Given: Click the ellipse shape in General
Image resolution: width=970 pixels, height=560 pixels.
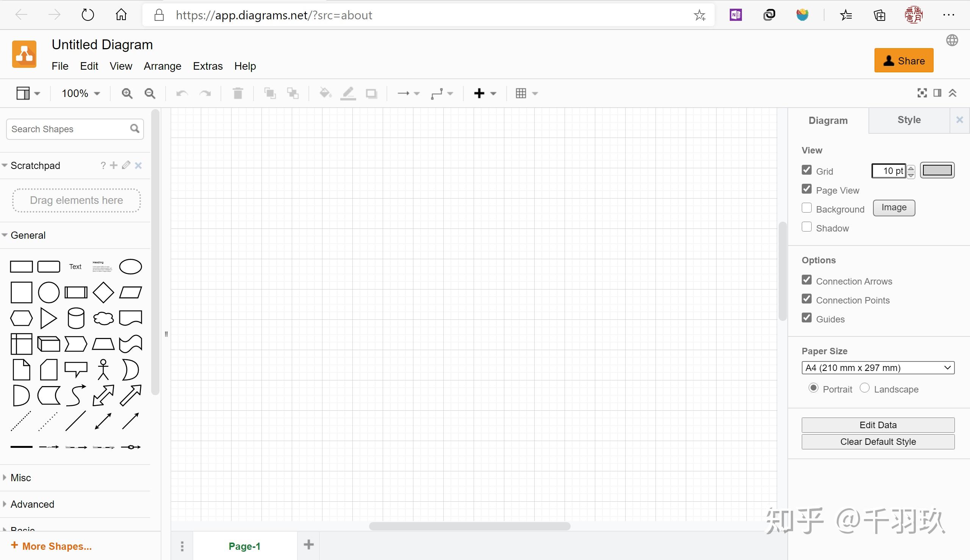Looking at the screenshot, I should (x=130, y=266).
